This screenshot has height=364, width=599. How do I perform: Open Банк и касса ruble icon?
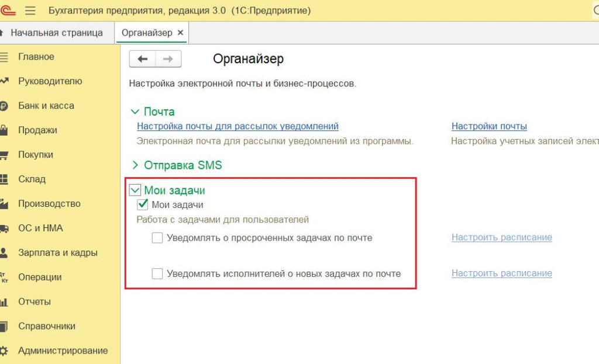tap(4, 106)
